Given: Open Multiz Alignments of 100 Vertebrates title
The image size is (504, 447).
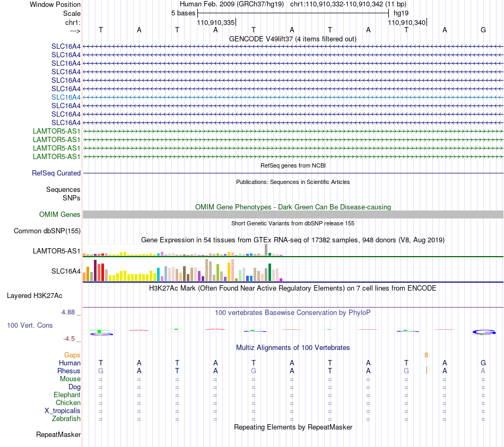Looking at the screenshot, I should (293, 348).
